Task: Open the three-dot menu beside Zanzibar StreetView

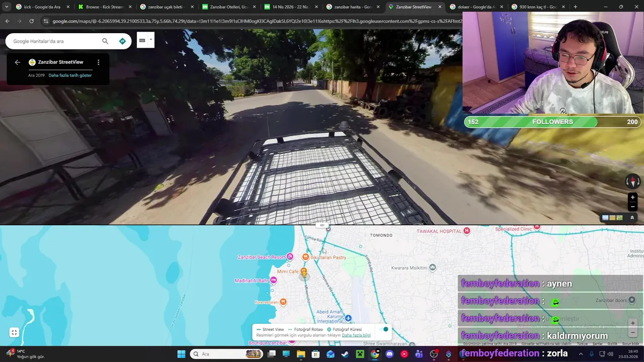Action: [98, 62]
